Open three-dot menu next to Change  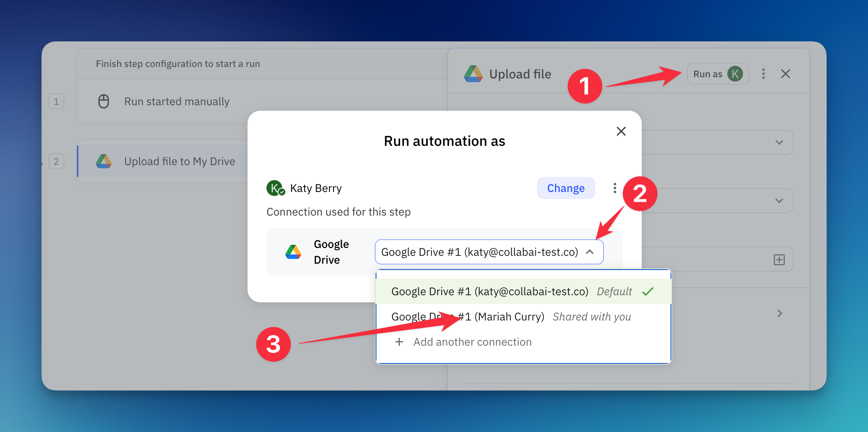point(615,188)
